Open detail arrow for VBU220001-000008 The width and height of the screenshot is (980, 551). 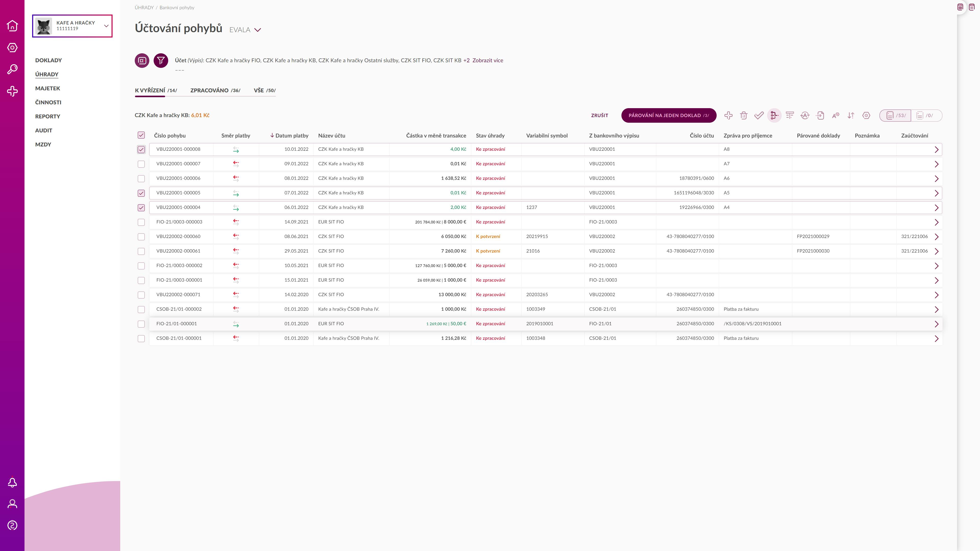(937, 149)
